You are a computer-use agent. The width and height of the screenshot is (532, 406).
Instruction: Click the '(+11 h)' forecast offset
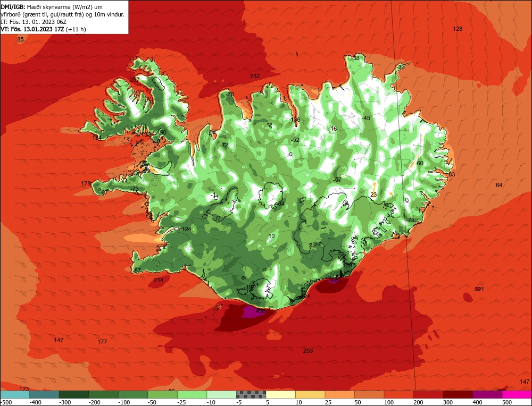tap(76, 29)
